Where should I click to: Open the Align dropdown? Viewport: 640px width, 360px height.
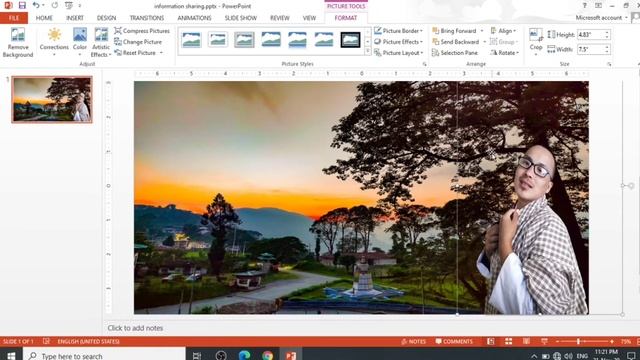point(503,31)
